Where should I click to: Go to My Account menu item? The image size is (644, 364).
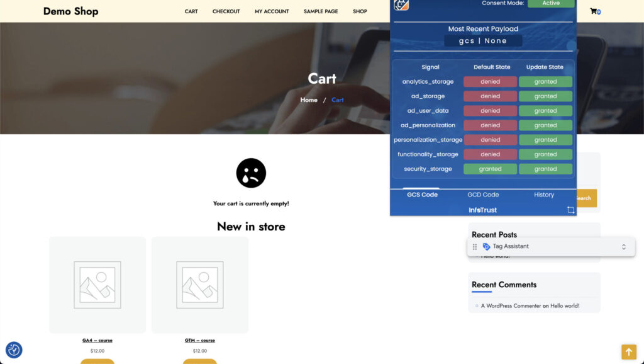click(x=272, y=11)
